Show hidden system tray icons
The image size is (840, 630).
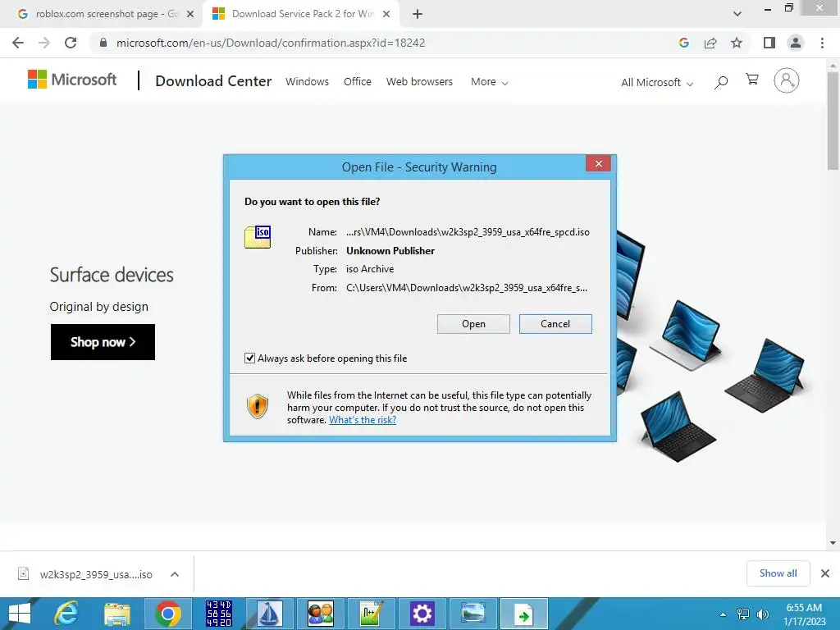click(724, 614)
